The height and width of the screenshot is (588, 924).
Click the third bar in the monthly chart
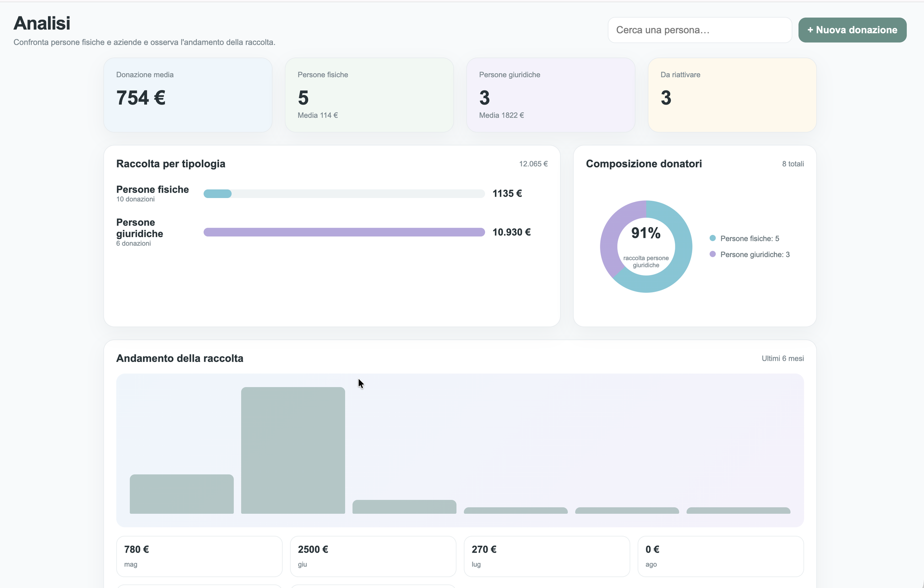pos(404,506)
